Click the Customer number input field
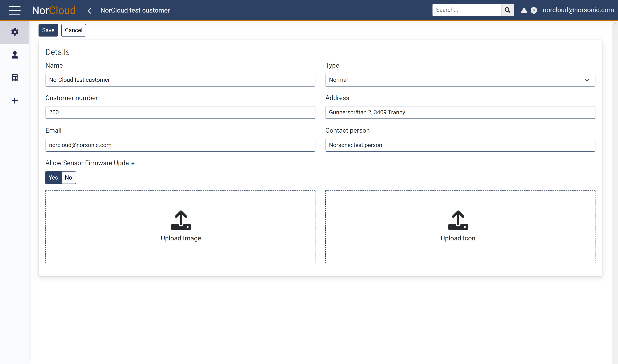The image size is (618, 364). (180, 112)
